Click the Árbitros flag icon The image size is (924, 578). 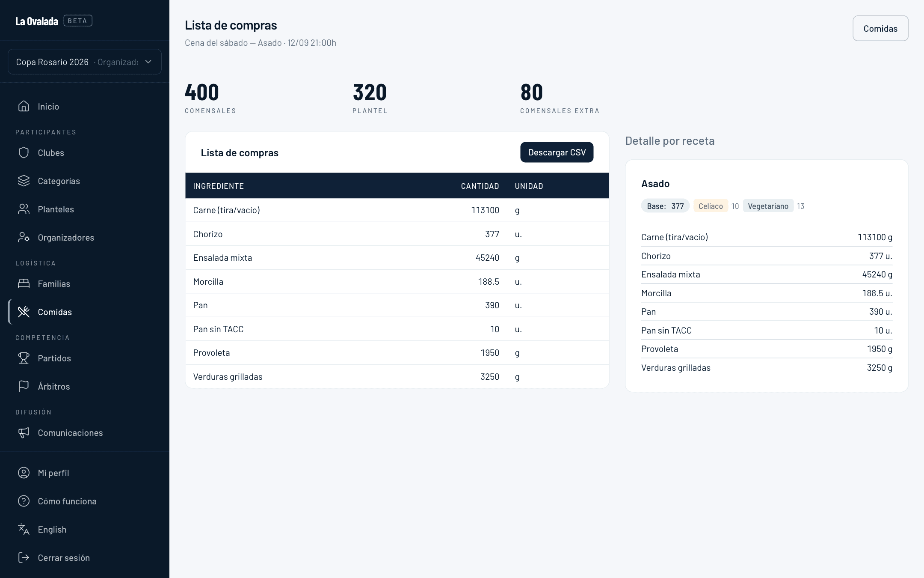click(24, 386)
